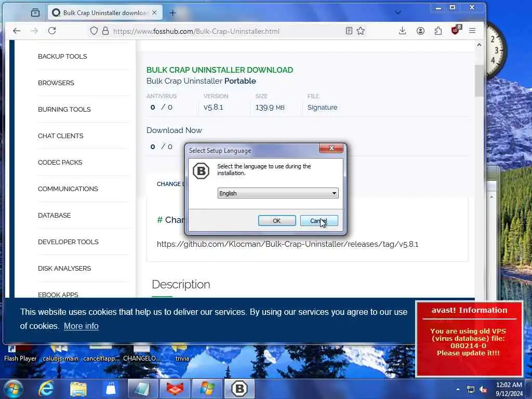Click the browser forward arrow
The image size is (532, 399).
point(34,31)
